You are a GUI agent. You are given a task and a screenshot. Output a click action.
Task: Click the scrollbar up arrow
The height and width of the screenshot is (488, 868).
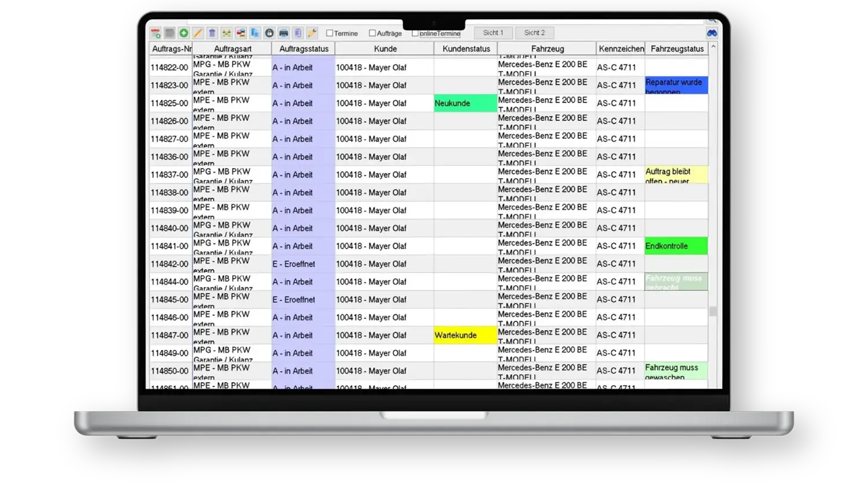click(x=713, y=46)
